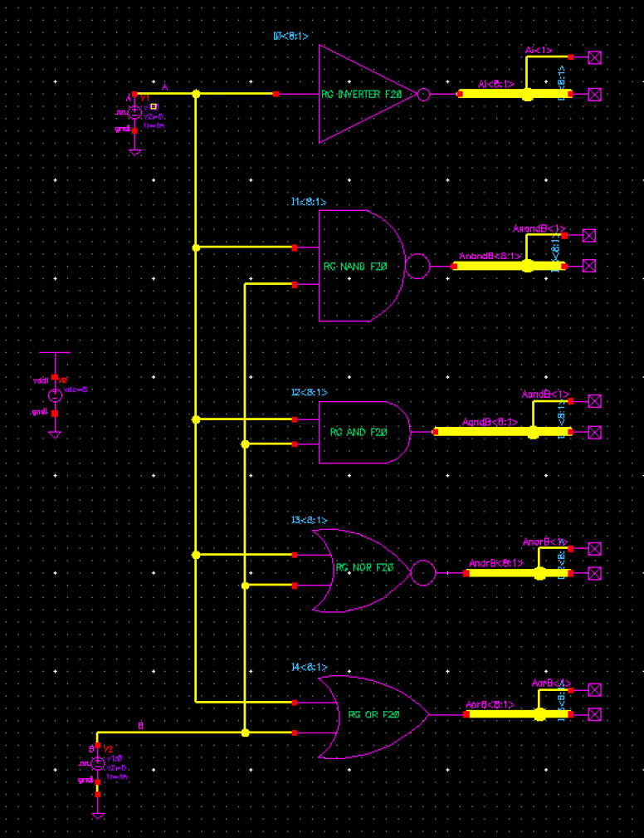This screenshot has height=838, width=644.
Task: Click the Ai<8:1> bus output pin box
Action: [x=595, y=95]
